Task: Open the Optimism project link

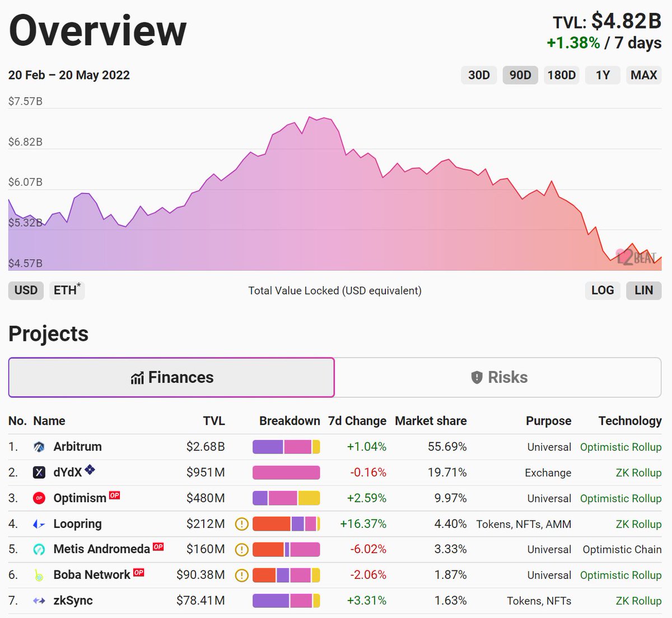Action: point(80,498)
